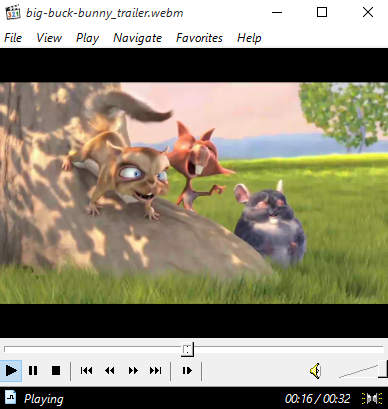388x409 pixels.
Task: Increase playback speed with fast-forward icon
Action: [x=133, y=371]
